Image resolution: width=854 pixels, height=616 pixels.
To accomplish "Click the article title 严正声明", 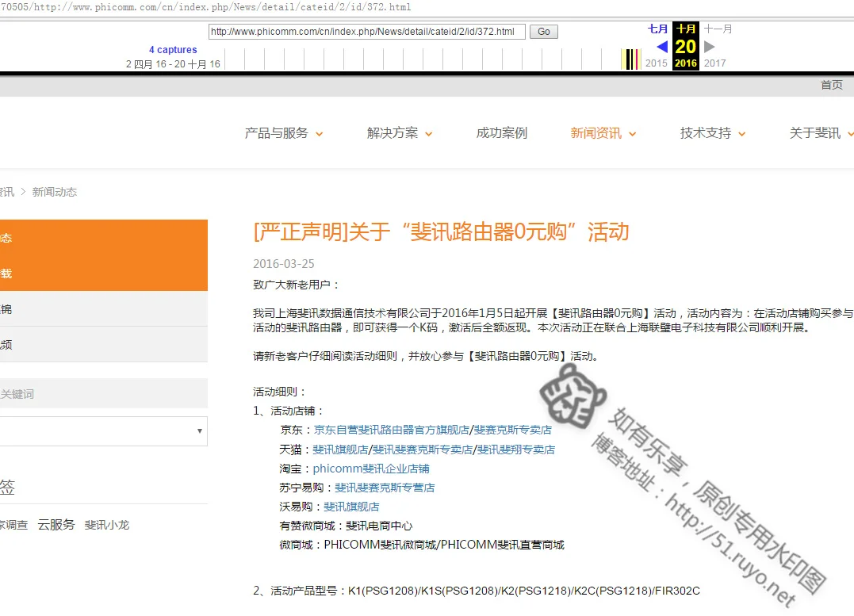I will click(441, 232).
